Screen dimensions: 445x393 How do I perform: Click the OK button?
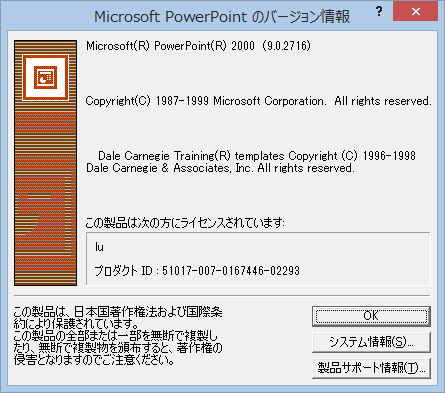[x=371, y=316]
